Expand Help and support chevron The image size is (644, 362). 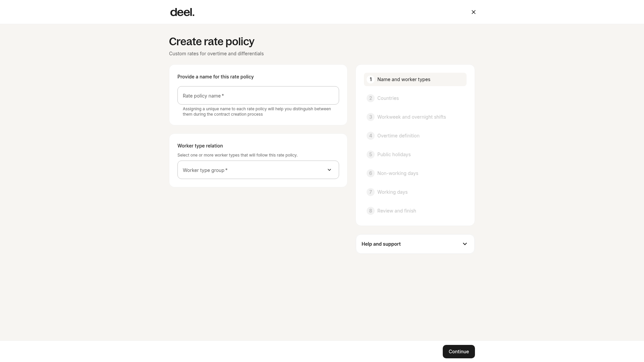click(465, 244)
